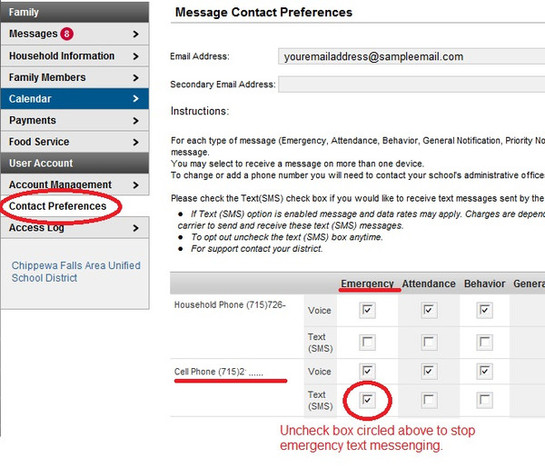Click the Email Address input field
Screen dimensions: 545x468
tap(412, 57)
